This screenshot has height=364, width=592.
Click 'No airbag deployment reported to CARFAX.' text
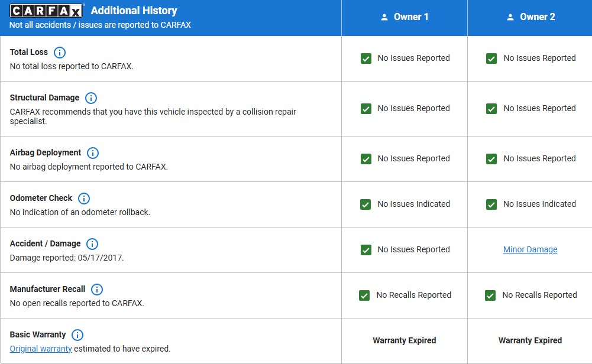pos(89,167)
